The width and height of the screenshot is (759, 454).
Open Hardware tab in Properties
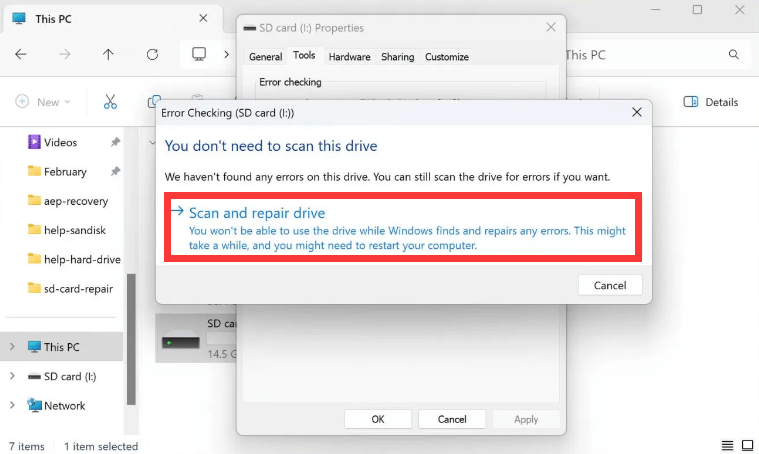349,57
